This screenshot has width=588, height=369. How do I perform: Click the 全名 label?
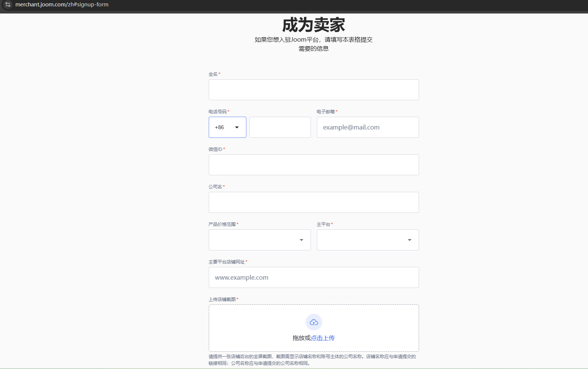coord(213,74)
